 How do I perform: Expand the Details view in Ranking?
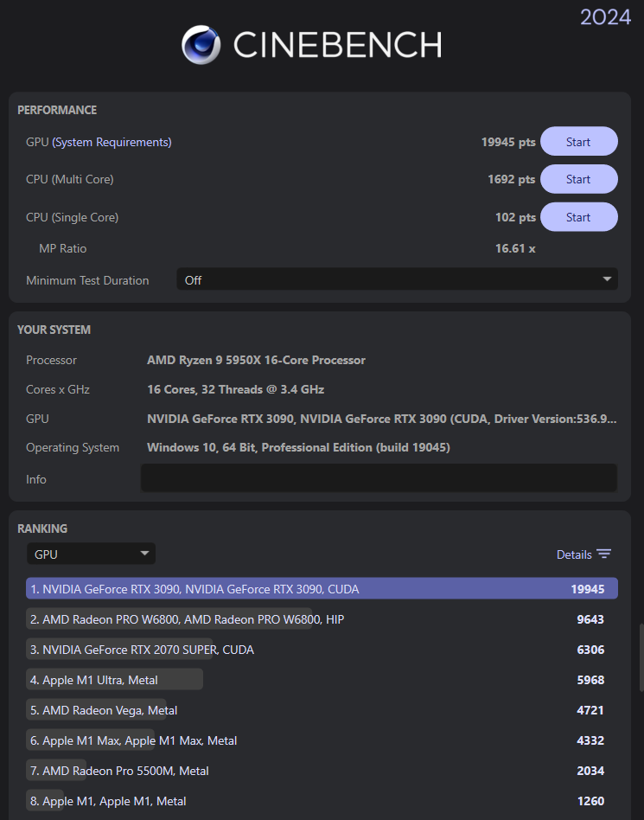point(575,554)
